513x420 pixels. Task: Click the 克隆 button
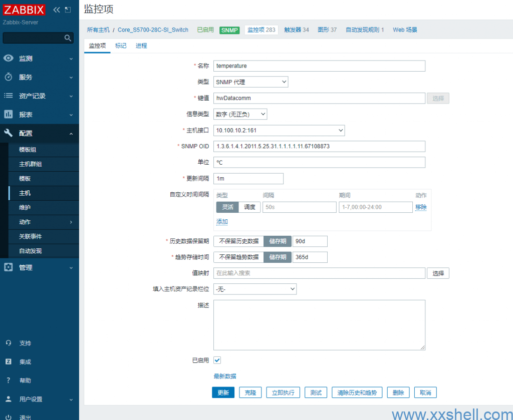click(250, 393)
